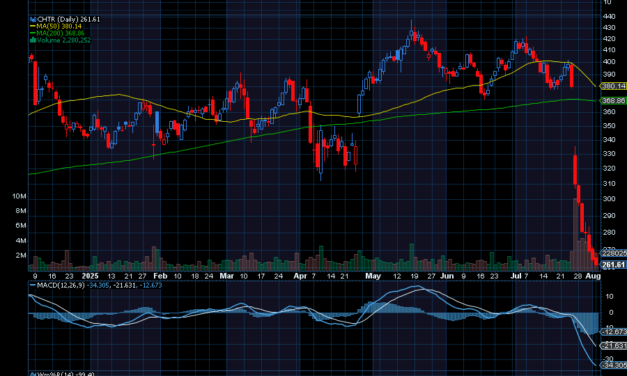This screenshot has width=627, height=376.
Task: Click the Jun label on the date axis
Action: pos(447,276)
